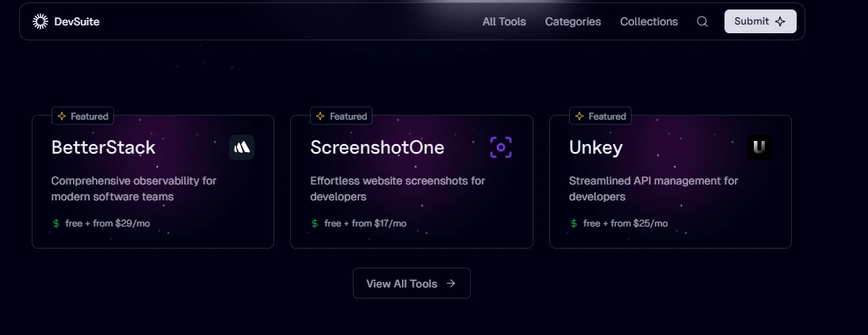Open the Unkey tool title
Screen dimensions: 868x335
point(595,148)
